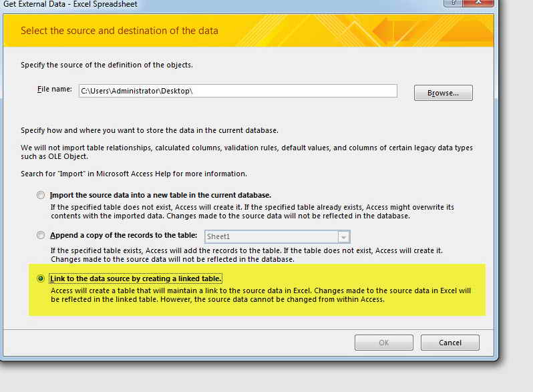Click the 'File name:' label text
Image resolution: width=533 pixels, height=392 pixels.
pos(55,89)
